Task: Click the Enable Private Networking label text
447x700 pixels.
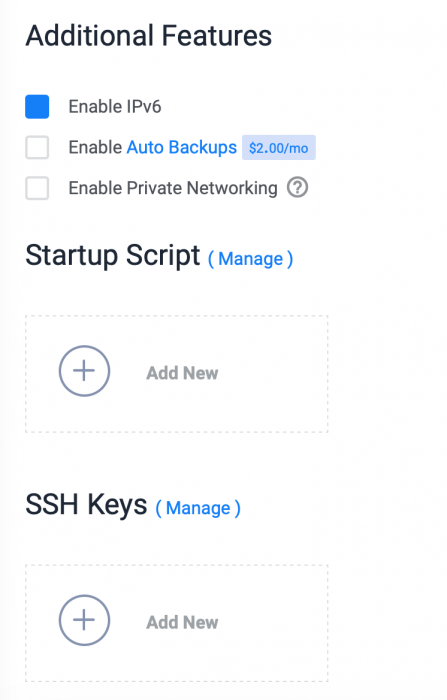Action: point(173,188)
